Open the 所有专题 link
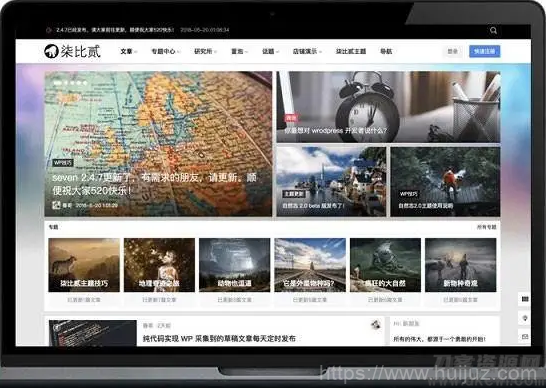Screen dimensions: 546x388 point(486,227)
